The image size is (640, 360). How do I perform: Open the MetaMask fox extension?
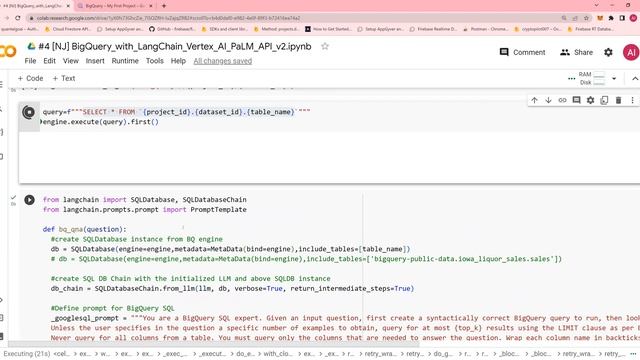[600, 18]
